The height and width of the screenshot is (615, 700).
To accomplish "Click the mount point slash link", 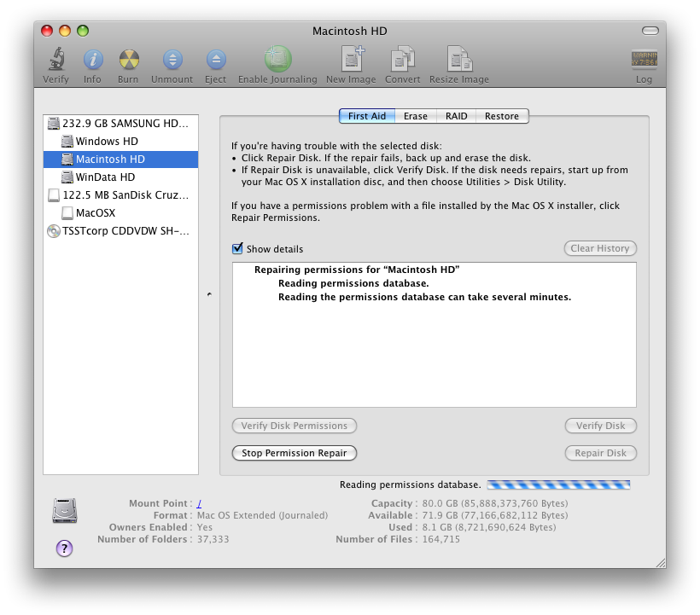I will [x=199, y=503].
